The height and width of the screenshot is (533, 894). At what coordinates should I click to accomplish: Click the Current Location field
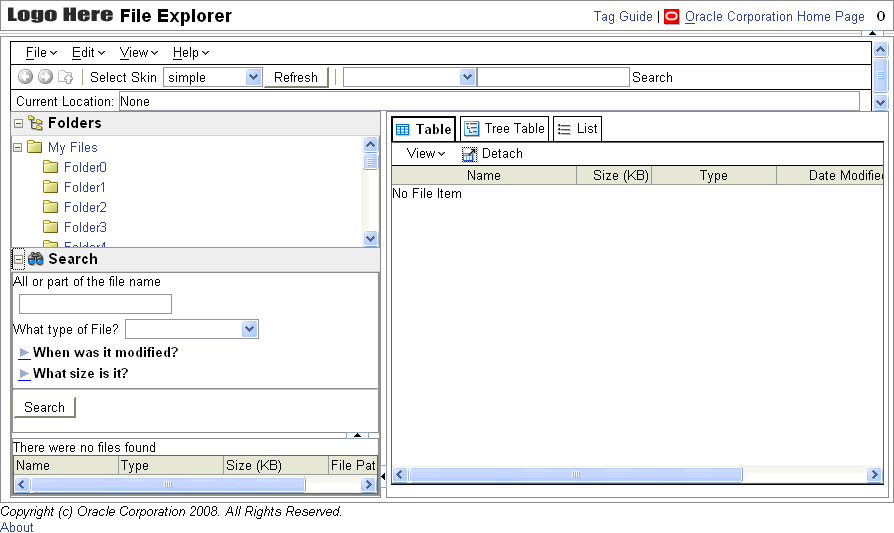[x=489, y=101]
